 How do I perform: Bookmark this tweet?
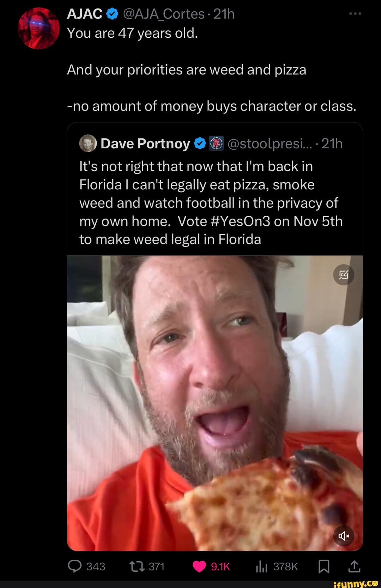click(324, 566)
